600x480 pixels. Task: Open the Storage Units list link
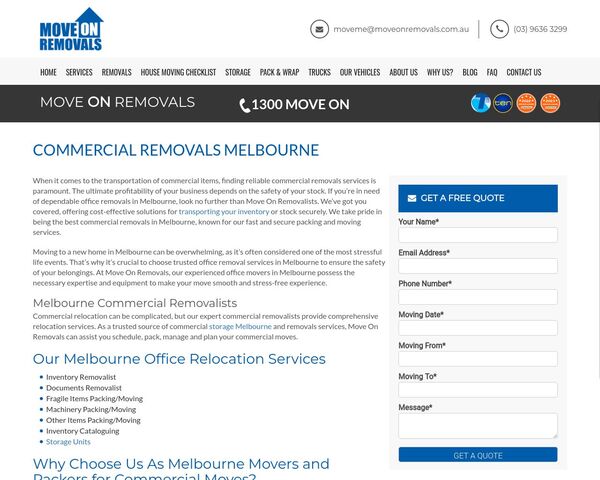[68, 442]
